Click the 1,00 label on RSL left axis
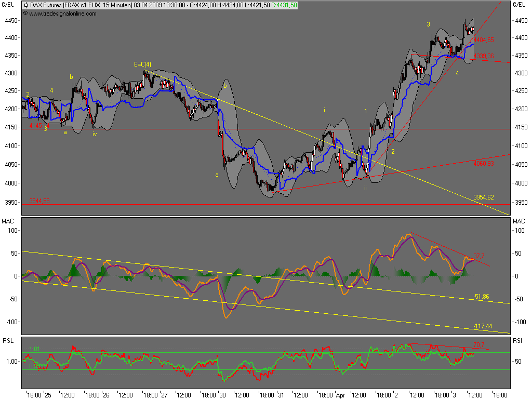 tap(12, 362)
